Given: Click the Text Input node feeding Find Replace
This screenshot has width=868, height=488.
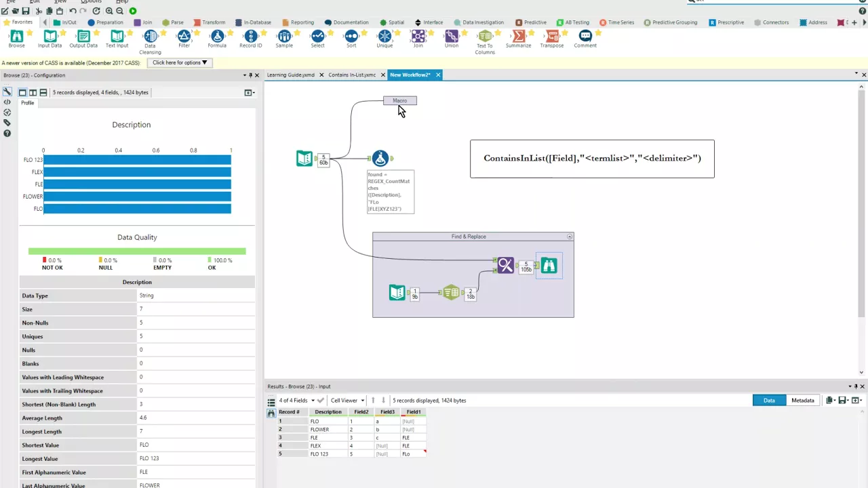Looking at the screenshot, I should 397,292.
